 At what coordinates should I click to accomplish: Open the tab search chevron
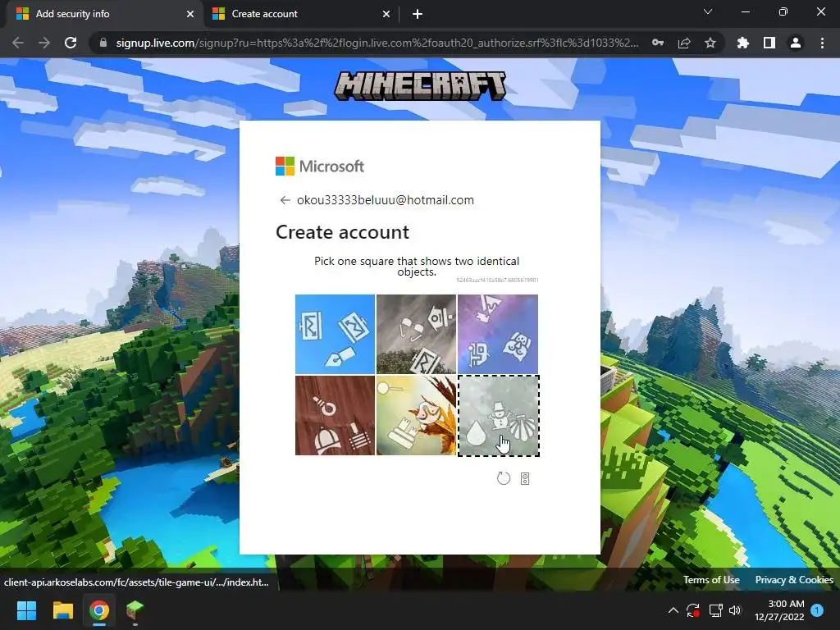click(708, 11)
